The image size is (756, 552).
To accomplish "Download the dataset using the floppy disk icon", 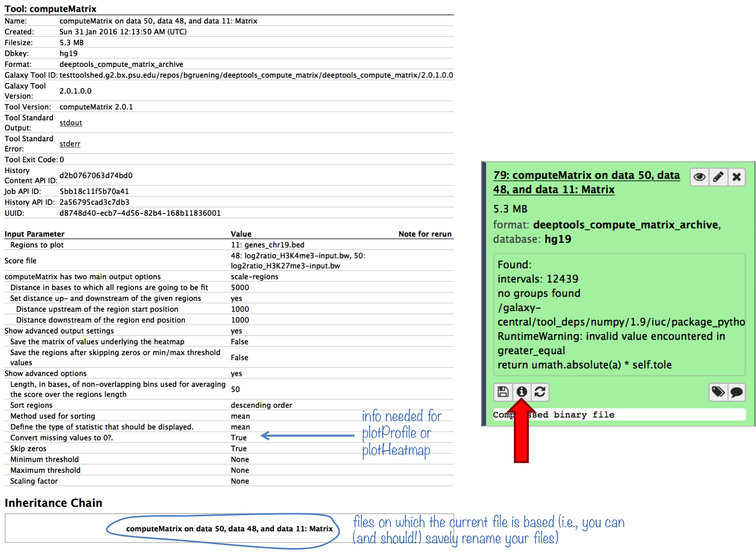I will (503, 392).
